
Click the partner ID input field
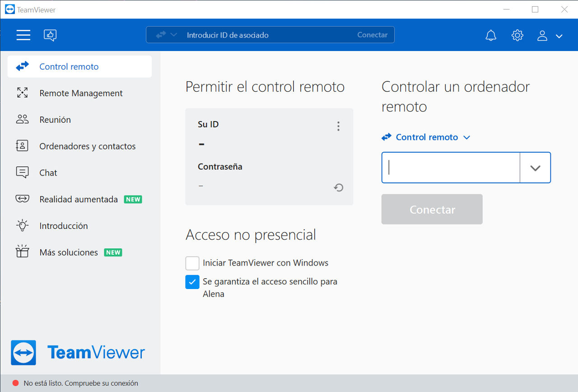coord(451,168)
